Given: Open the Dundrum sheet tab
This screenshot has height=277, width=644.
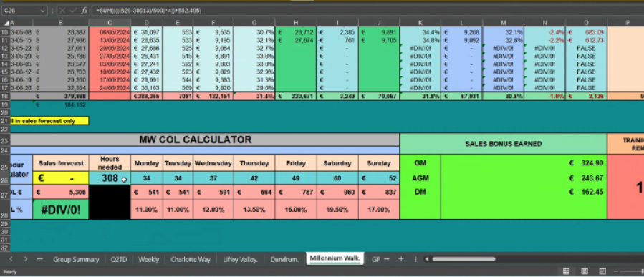Looking at the screenshot, I should 284,259.
